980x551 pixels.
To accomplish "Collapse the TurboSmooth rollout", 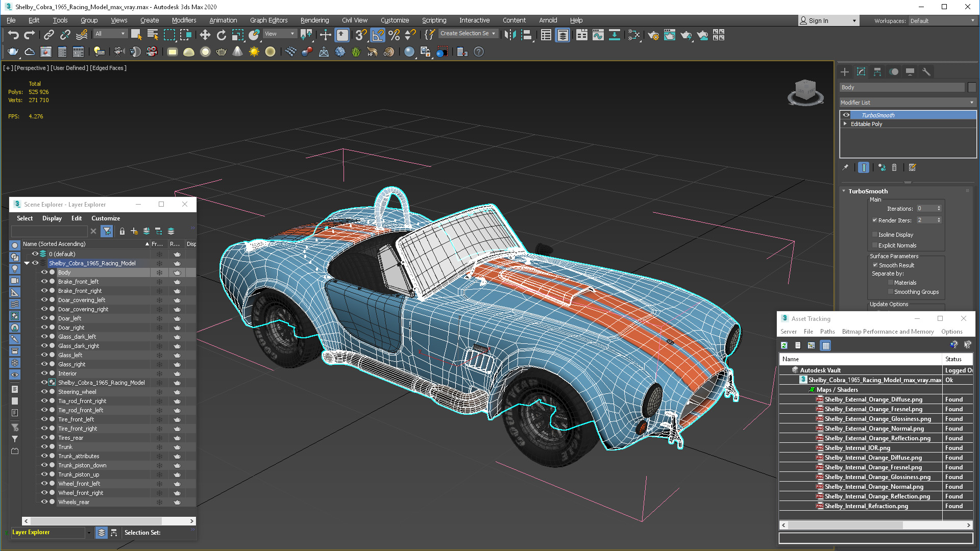I will coord(844,191).
